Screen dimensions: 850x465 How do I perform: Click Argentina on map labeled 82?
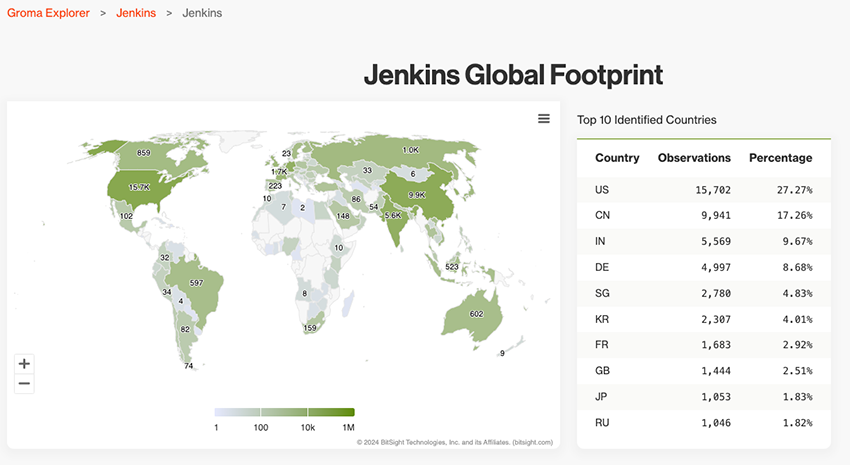(x=185, y=329)
